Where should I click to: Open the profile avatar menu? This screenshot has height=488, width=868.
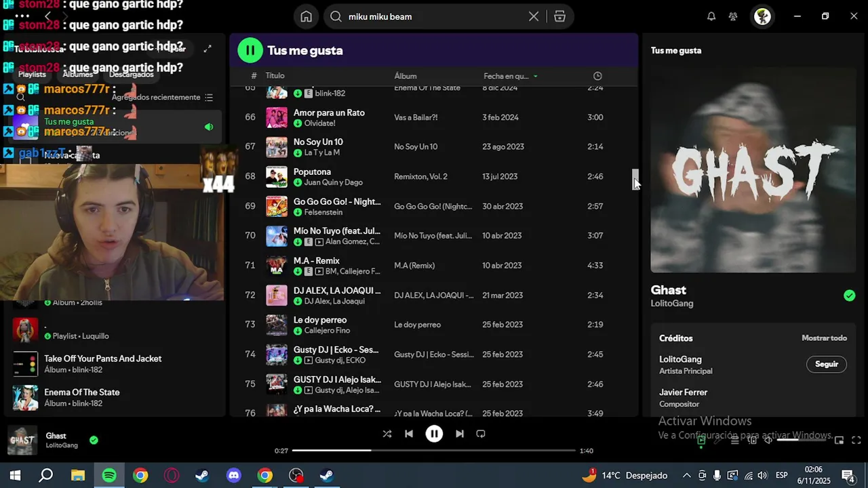(x=763, y=16)
